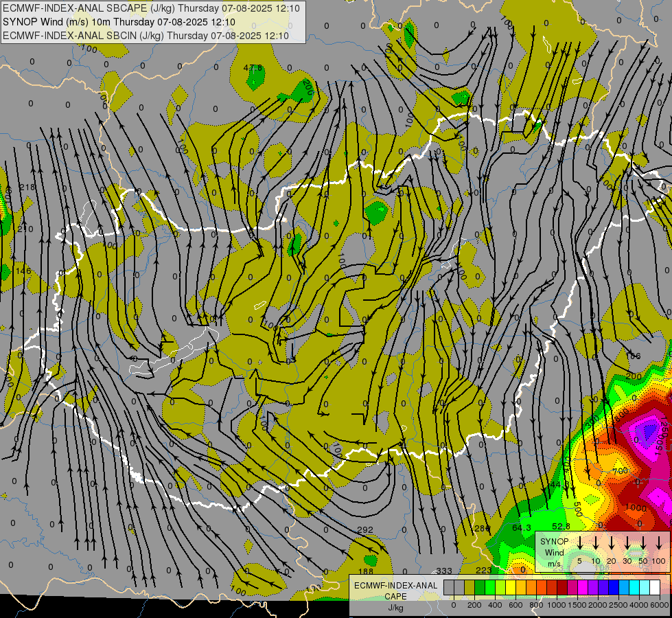Click the 292 value on the map

pyautogui.click(x=365, y=529)
